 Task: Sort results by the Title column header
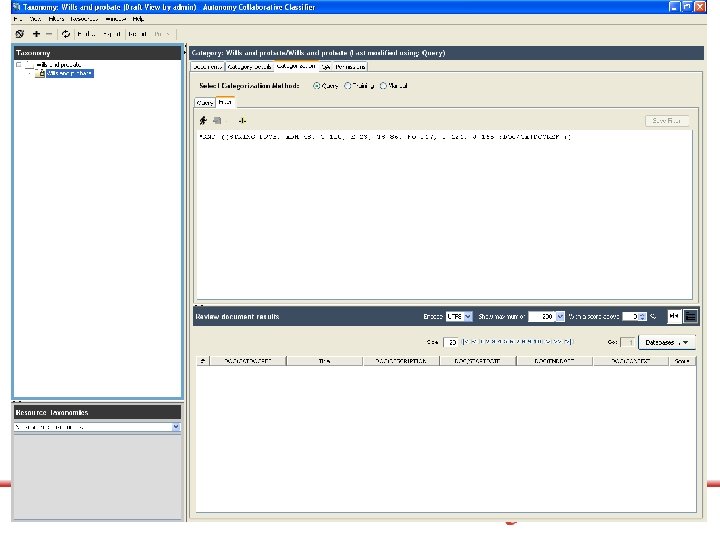[x=324, y=361]
